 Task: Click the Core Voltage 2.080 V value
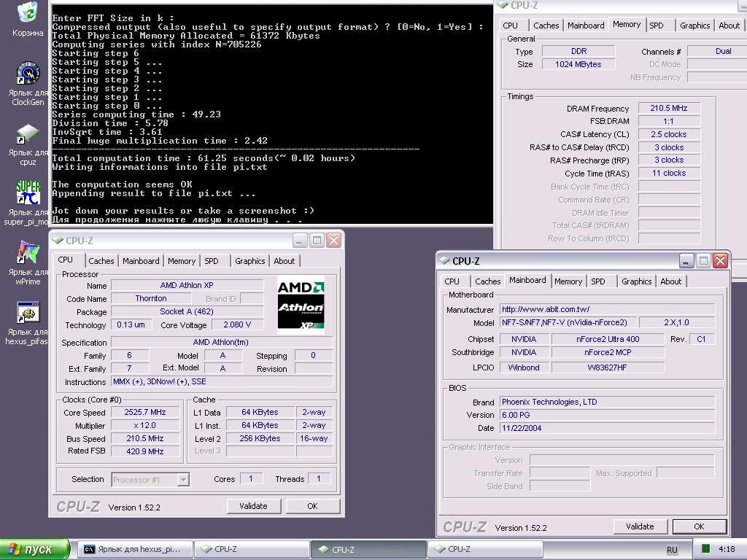(237, 324)
